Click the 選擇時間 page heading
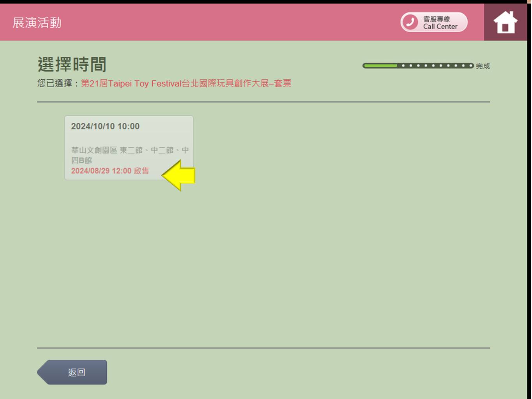Viewport: 532px width, 399px height. (x=72, y=64)
